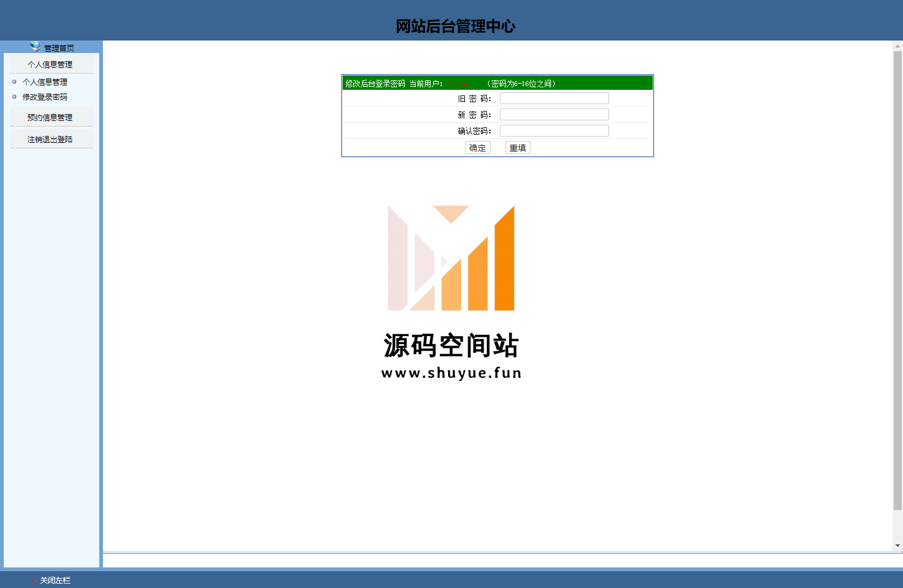The width and height of the screenshot is (903, 588).
Task: Open the 管理首页 home icon
Action: click(x=35, y=46)
